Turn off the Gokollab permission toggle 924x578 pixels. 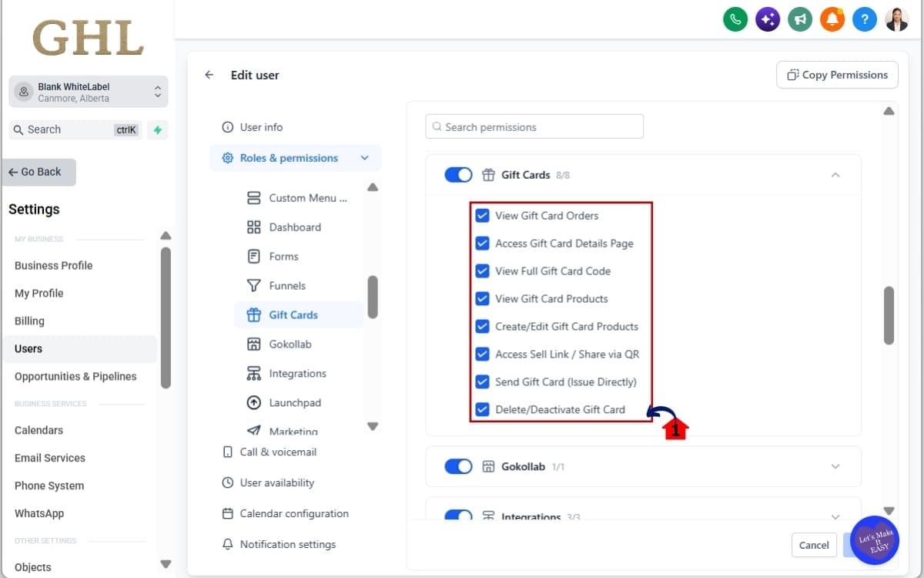click(x=458, y=466)
